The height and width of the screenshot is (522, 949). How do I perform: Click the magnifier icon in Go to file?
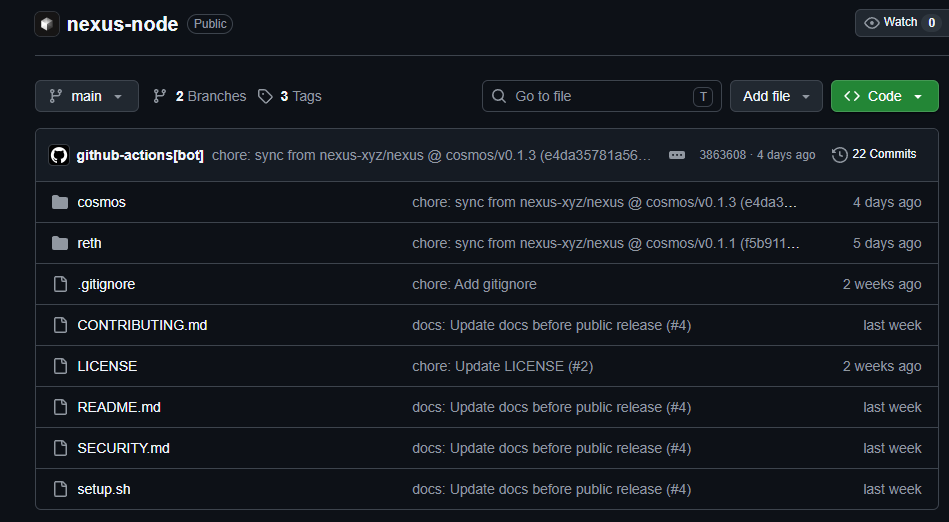[x=499, y=96]
